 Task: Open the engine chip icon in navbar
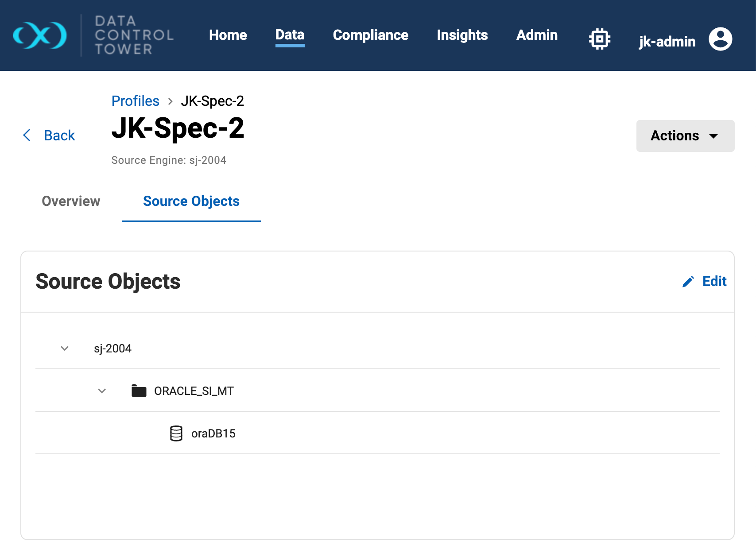point(599,39)
